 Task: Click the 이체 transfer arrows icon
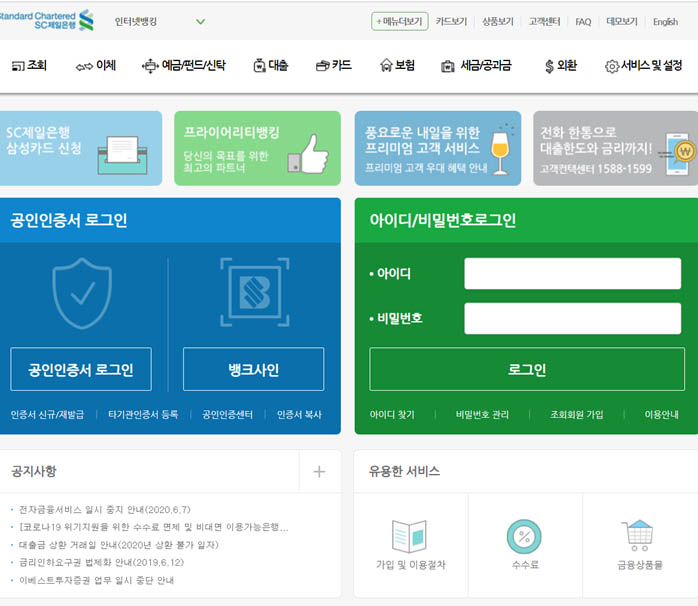pyautogui.click(x=84, y=67)
